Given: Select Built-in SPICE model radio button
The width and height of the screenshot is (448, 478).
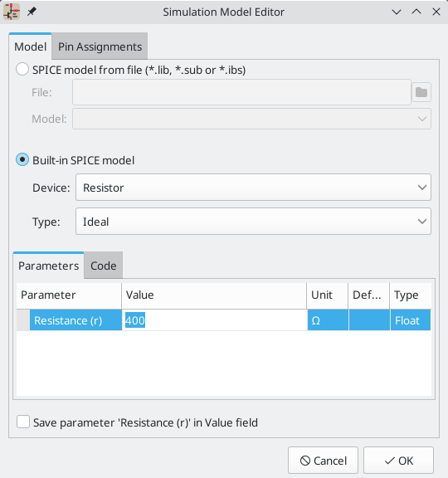Looking at the screenshot, I should click(22, 159).
